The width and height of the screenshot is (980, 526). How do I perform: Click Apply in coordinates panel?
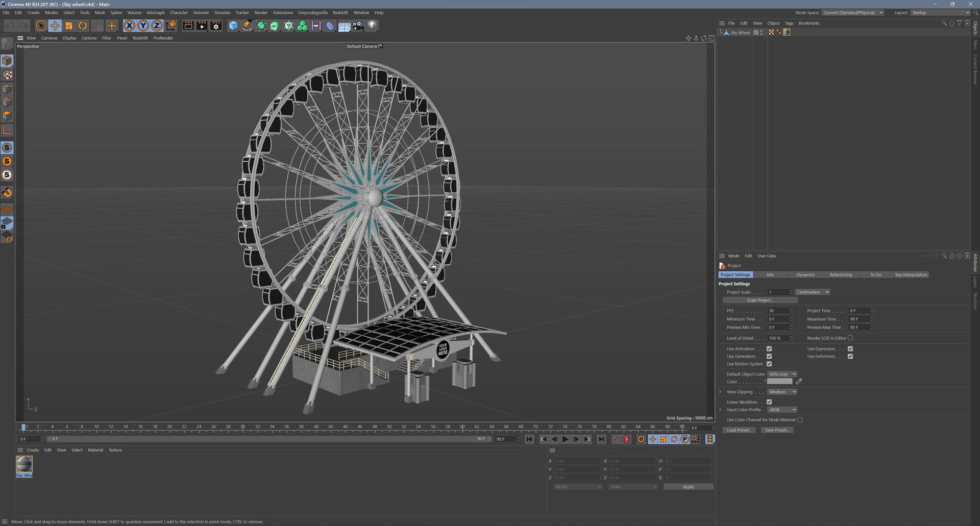click(x=688, y=487)
